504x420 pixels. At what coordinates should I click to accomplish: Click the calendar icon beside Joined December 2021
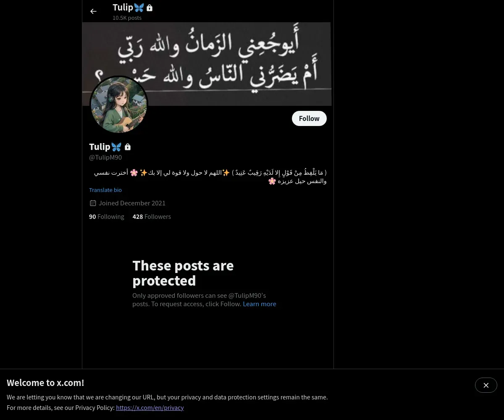click(93, 203)
